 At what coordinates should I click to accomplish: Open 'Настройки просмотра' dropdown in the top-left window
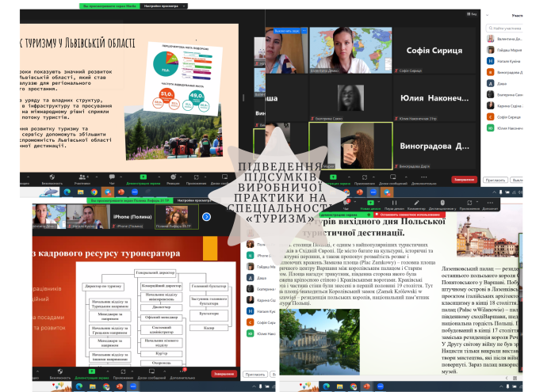pyautogui.click(x=164, y=6)
